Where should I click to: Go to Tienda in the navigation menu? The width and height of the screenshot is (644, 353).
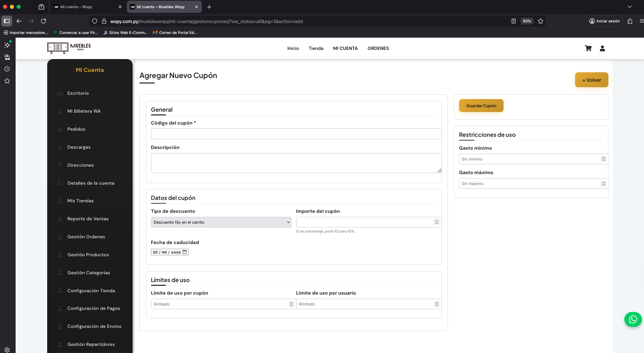(316, 49)
